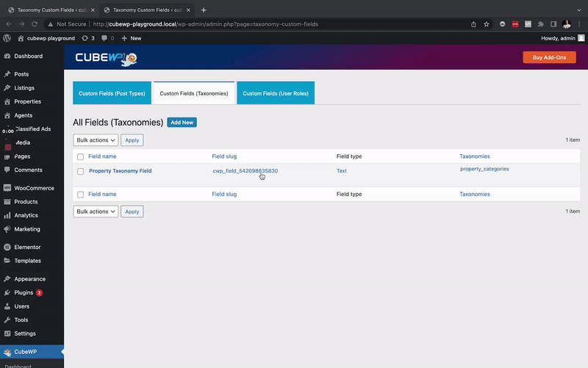Click the Templates folder icon

(7, 261)
